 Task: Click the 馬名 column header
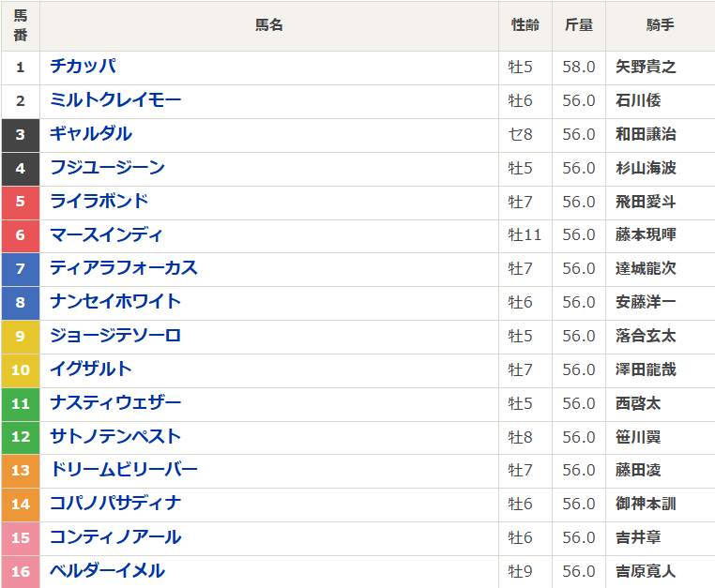click(x=268, y=25)
